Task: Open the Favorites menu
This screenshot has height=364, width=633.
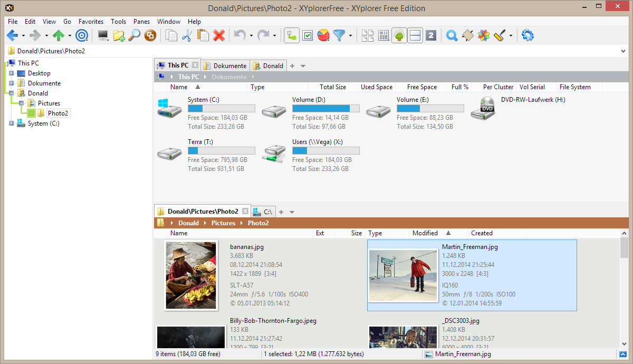Action: [91, 22]
